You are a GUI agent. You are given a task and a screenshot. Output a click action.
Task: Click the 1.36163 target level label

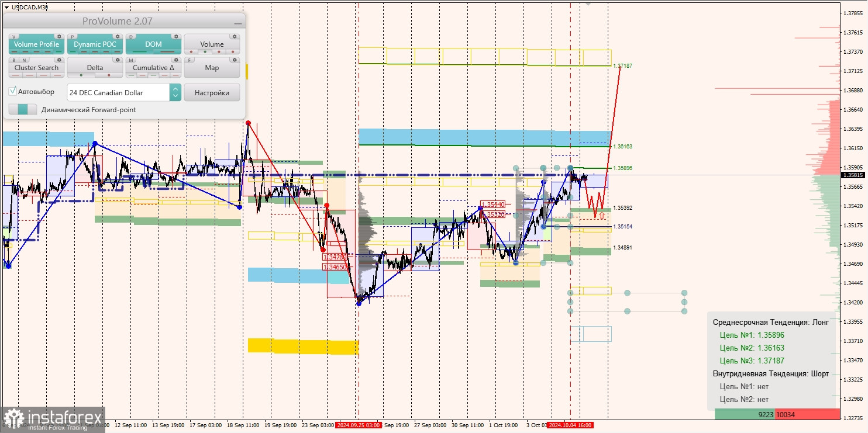coord(624,147)
